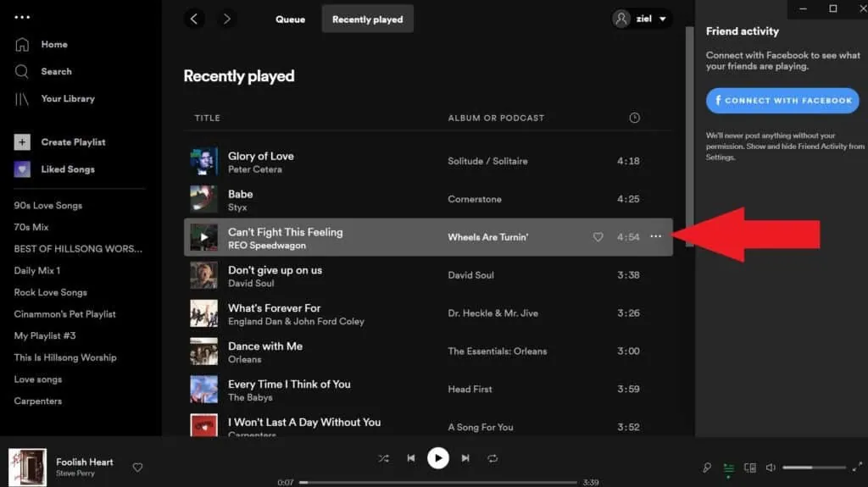This screenshot has width=868, height=487.
Task: Select the Recently played tab
Action: 368,19
